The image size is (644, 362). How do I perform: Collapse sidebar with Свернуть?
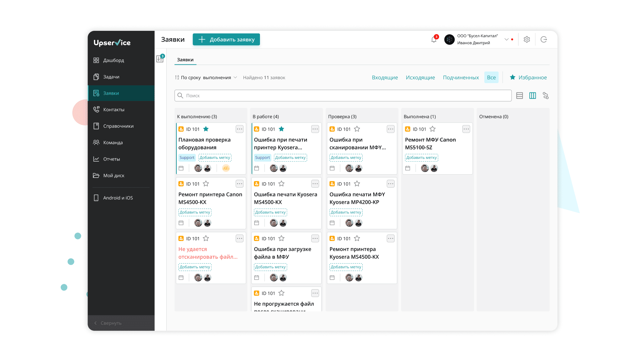pyautogui.click(x=121, y=323)
